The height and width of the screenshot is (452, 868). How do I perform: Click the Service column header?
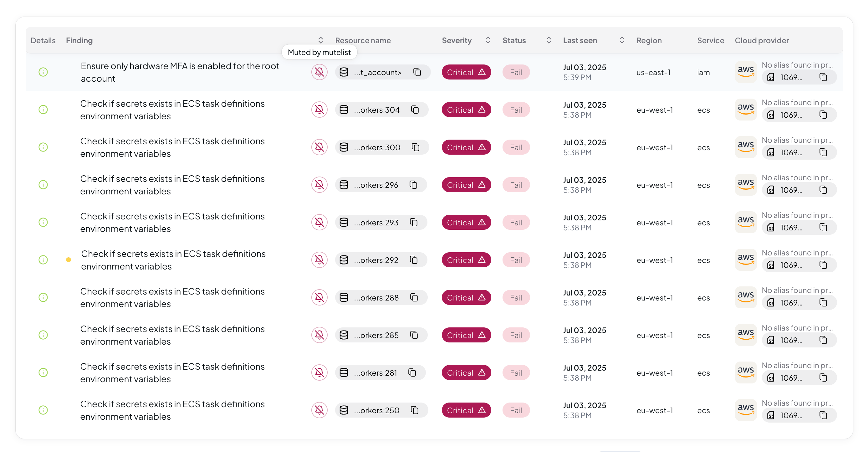(710, 40)
